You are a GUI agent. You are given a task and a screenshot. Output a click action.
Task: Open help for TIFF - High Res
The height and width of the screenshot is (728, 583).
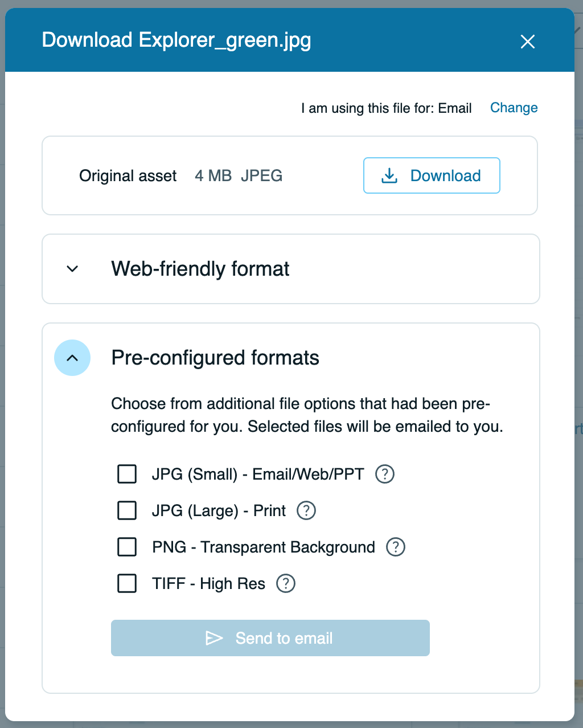tap(285, 583)
